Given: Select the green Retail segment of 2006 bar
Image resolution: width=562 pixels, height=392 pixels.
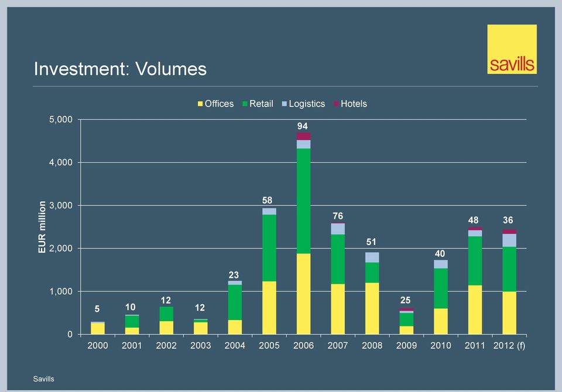Looking at the screenshot, I should (304, 201).
